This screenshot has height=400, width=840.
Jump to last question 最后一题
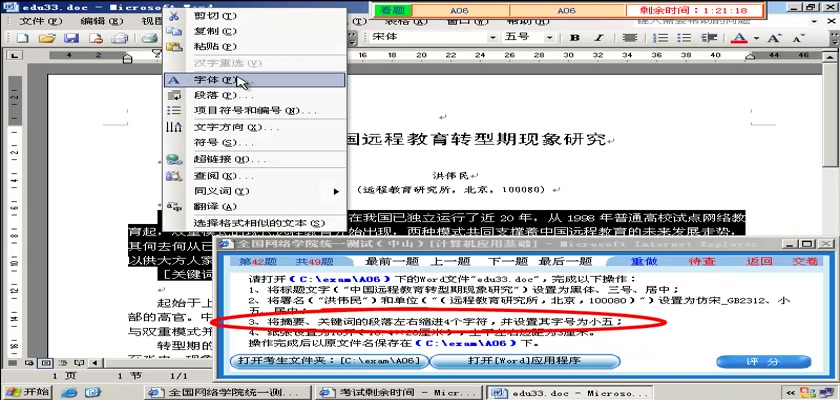[x=566, y=261]
